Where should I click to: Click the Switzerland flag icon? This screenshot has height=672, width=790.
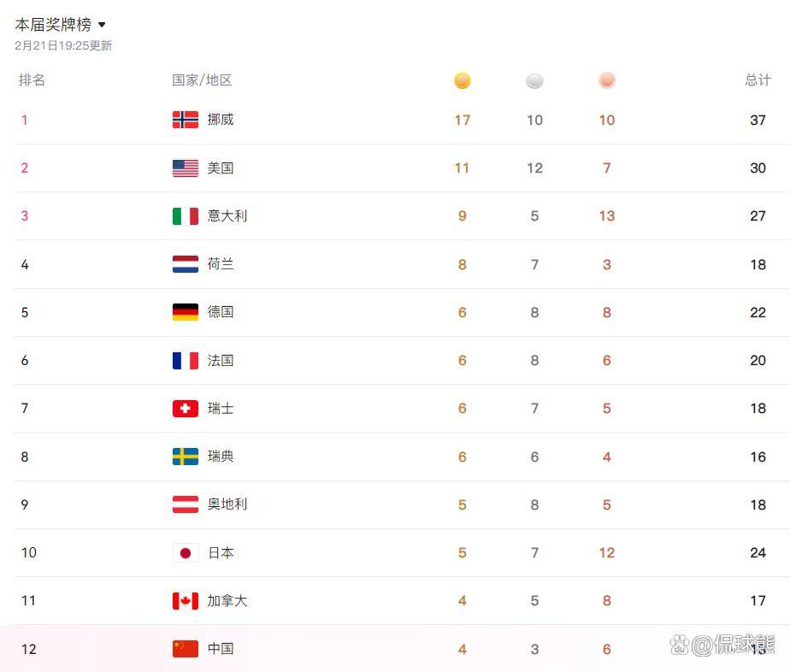186,409
